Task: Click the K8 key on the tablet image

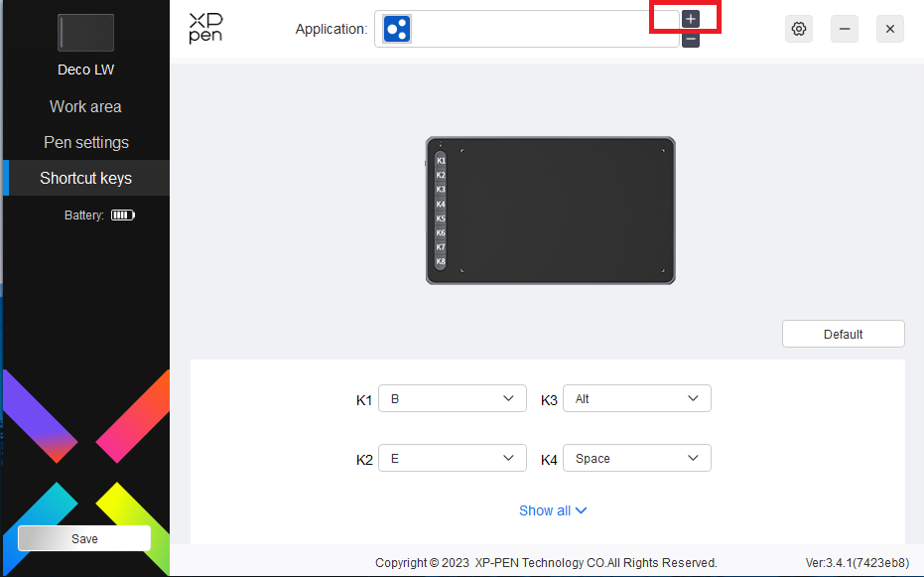Action: click(x=441, y=261)
